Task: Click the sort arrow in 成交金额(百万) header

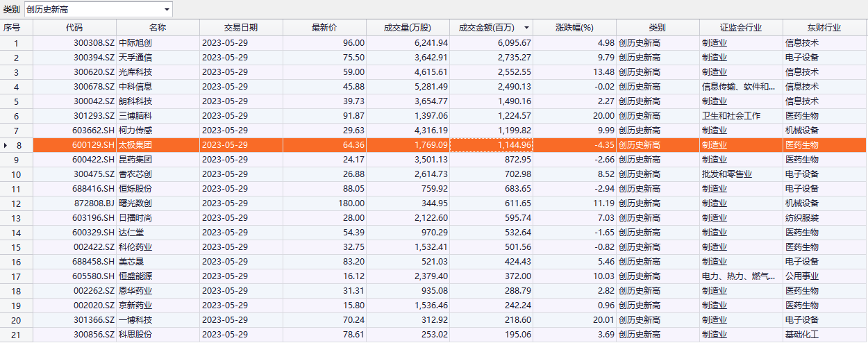Action: (x=526, y=28)
